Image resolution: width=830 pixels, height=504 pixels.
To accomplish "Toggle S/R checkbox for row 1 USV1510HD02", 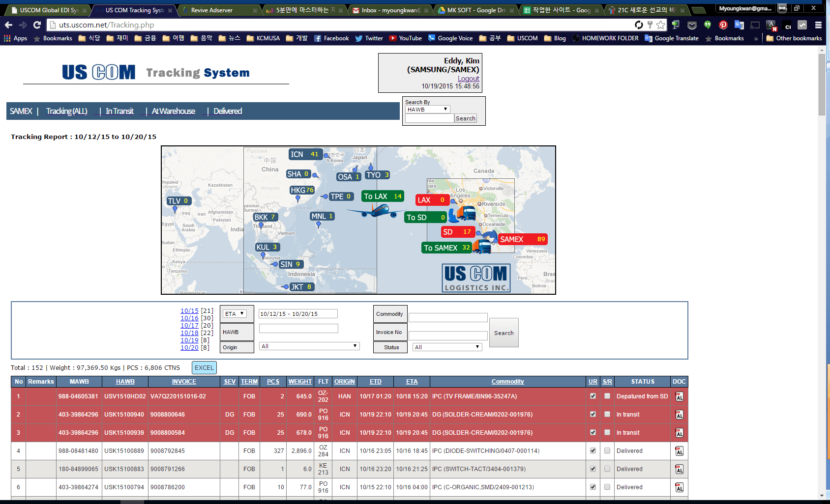I will pos(607,396).
